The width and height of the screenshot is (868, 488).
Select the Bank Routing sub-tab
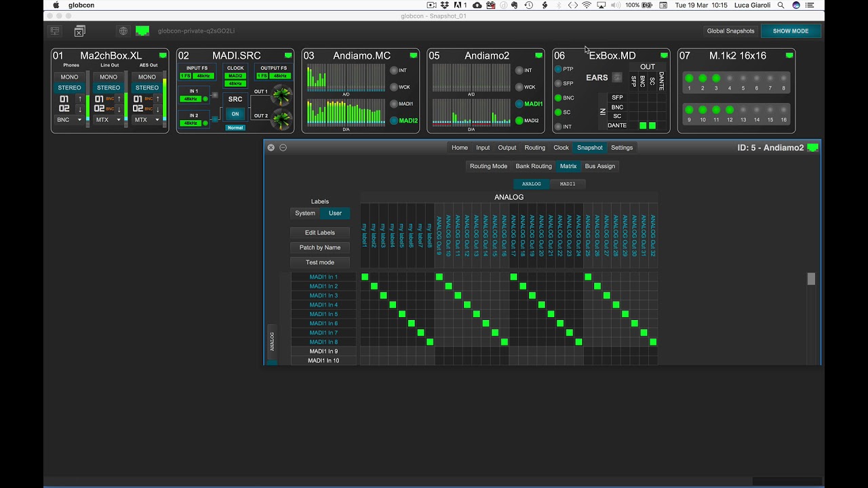[534, 166]
